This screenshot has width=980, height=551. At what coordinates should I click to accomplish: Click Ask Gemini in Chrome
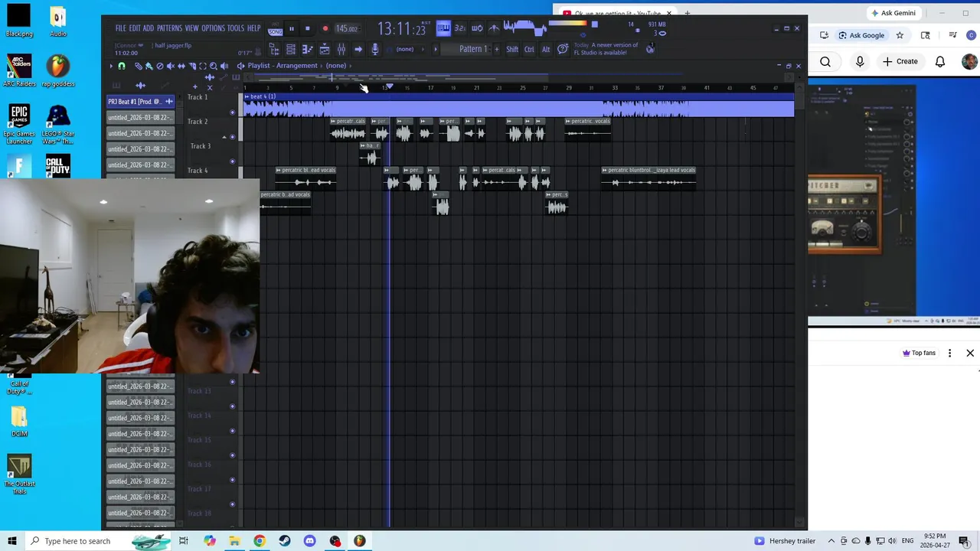tap(893, 13)
